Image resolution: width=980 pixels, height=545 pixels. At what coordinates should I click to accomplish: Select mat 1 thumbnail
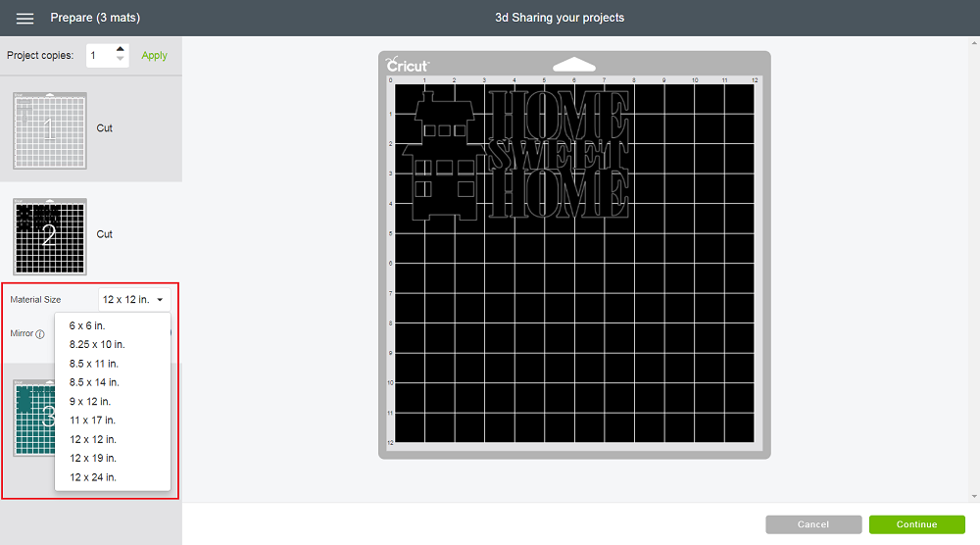point(50,130)
